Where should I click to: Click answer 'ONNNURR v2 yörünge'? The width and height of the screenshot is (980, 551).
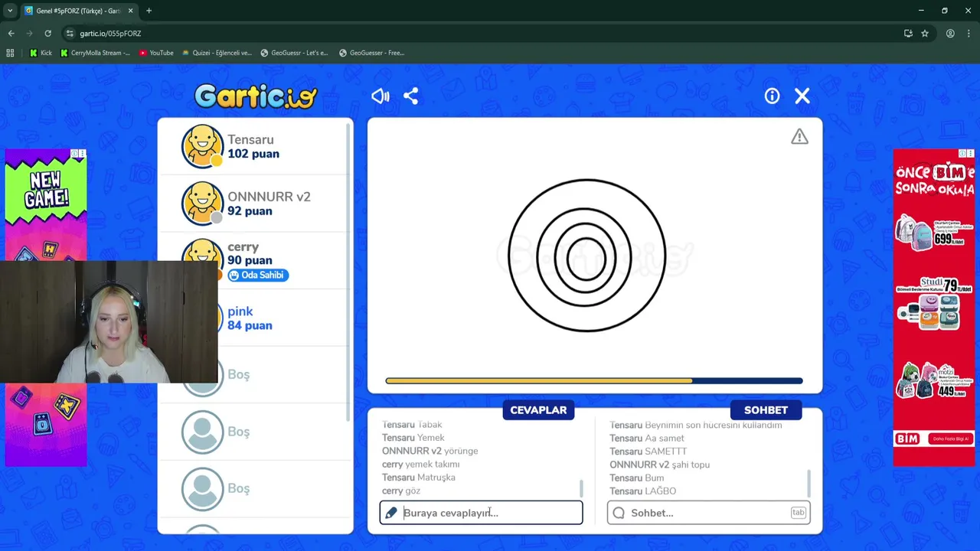click(x=430, y=451)
